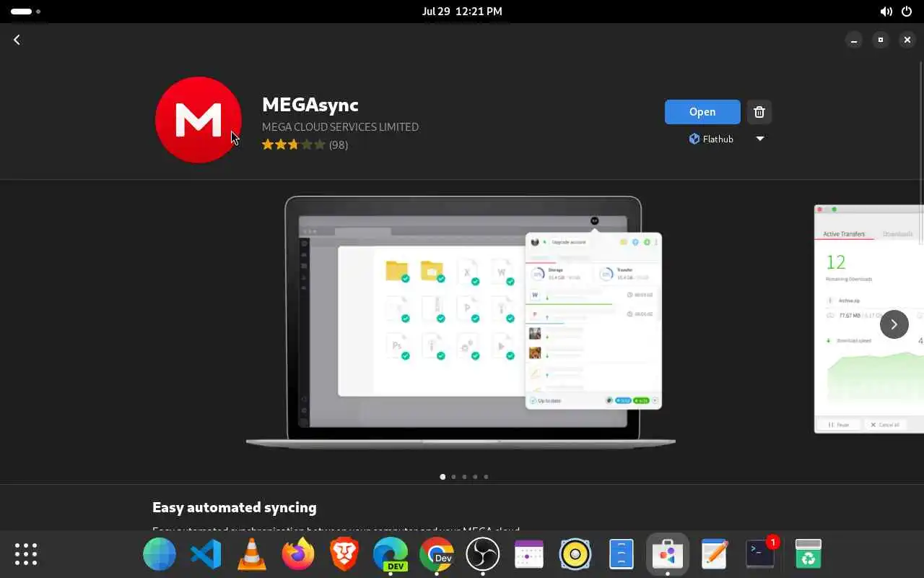
Task: Maximize the Software window
Action: pos(881,40)
